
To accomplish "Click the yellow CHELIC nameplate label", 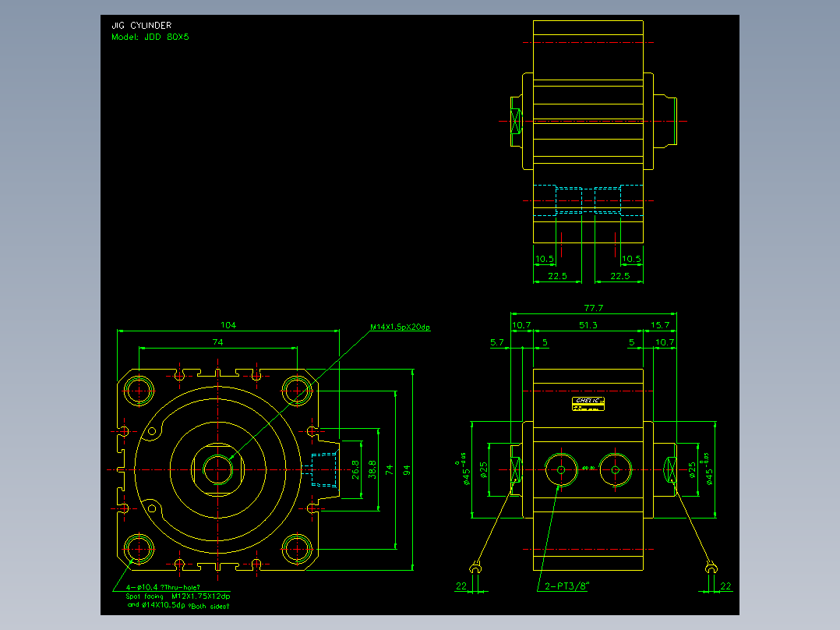I will tap(588, 404).
